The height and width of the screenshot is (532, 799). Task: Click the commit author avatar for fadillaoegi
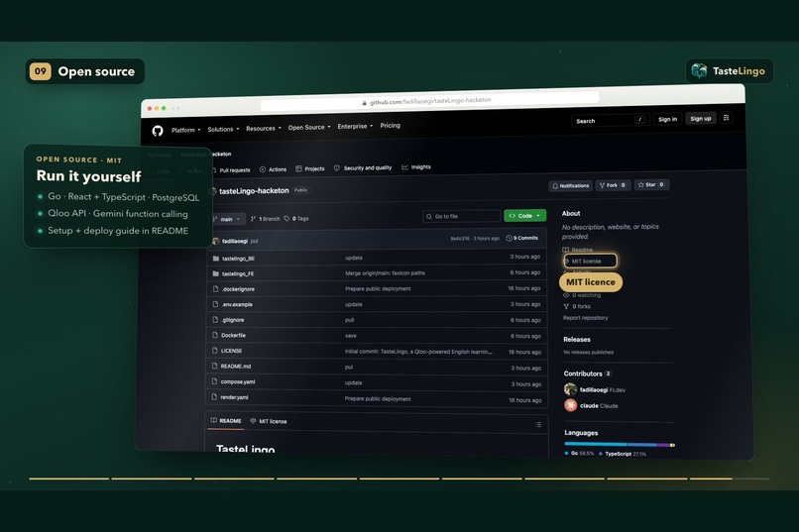pos(216,242)
